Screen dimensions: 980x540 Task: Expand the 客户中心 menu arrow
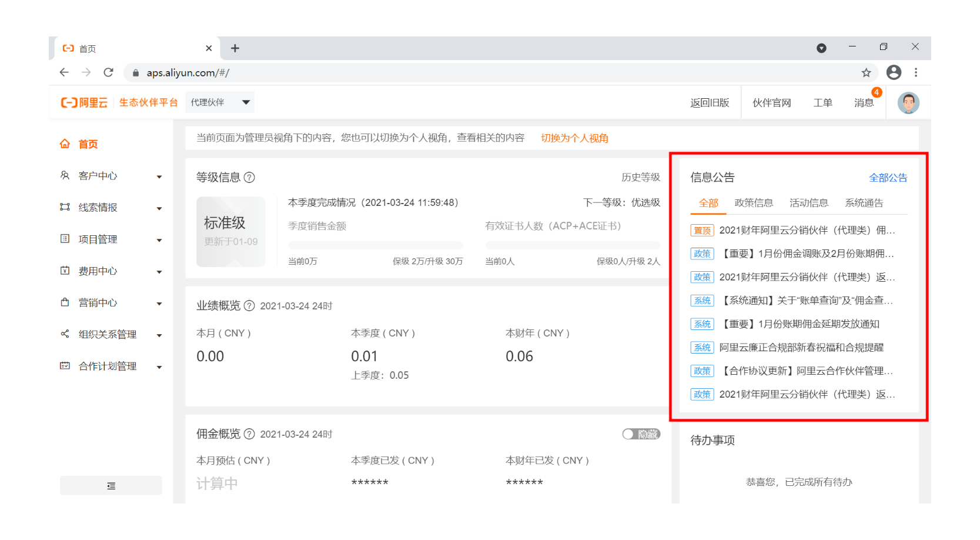159,176
